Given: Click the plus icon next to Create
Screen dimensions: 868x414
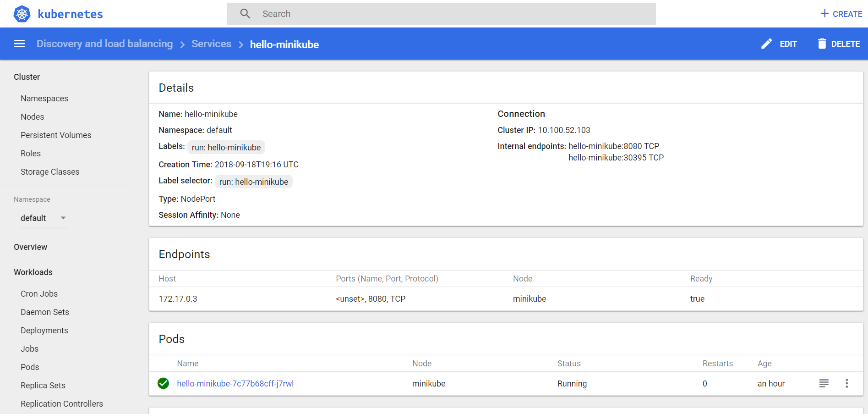Looking at the screenshot, I should [x=824, y=14].
